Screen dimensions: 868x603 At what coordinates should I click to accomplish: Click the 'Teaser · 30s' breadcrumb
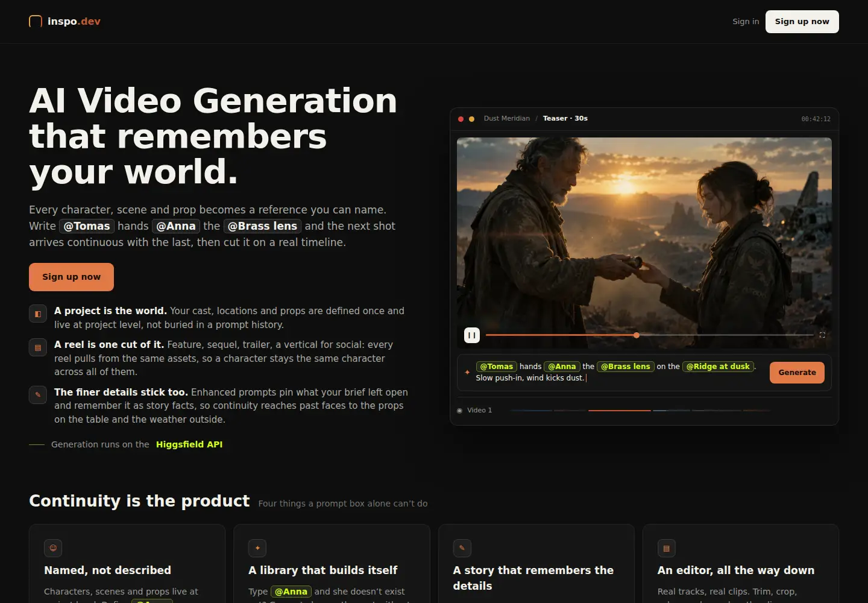tap(565, 119)
